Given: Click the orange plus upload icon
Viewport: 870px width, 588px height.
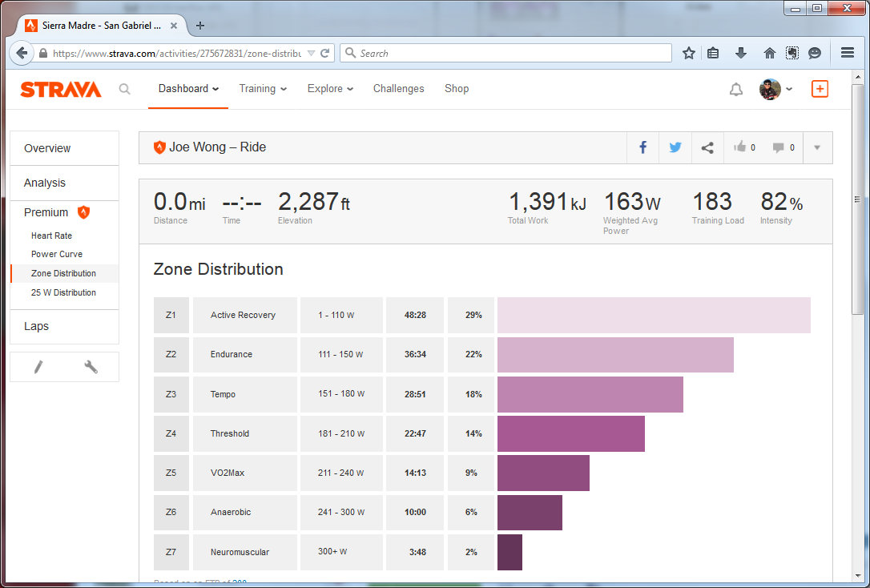Looking at the screenshot, I should [x=819, y=89].
